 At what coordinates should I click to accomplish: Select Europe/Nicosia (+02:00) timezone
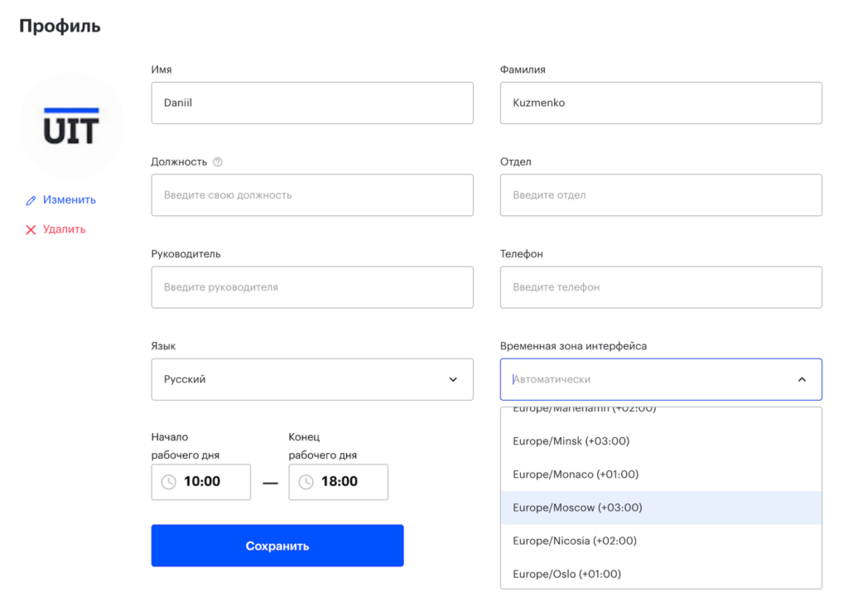[661, 541]
